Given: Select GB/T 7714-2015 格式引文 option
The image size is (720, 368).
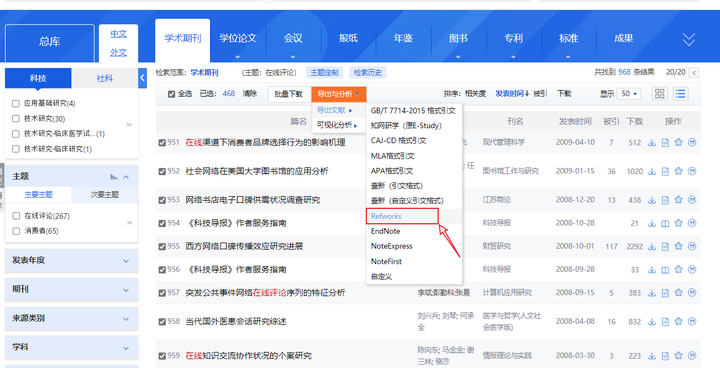Looking at the screenshot, I should point(413,111).
